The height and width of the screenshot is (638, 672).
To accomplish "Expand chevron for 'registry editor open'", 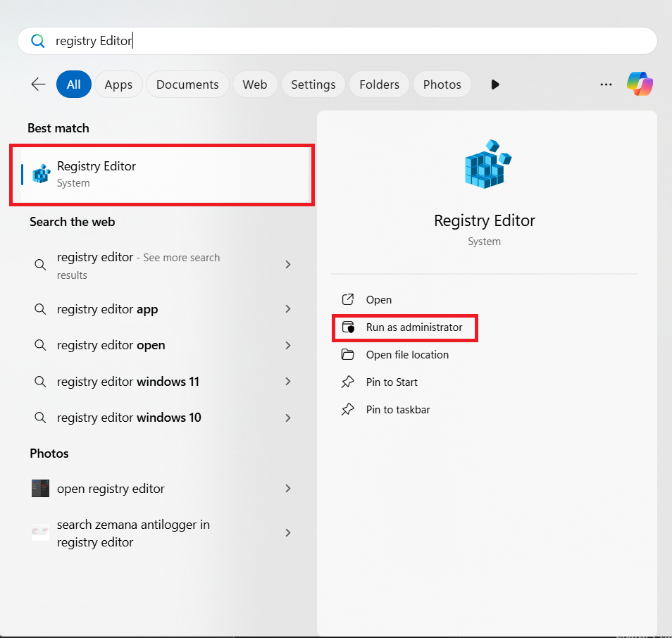I will coord(288,345).
